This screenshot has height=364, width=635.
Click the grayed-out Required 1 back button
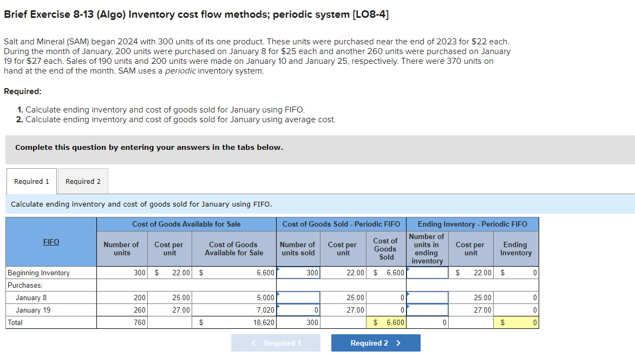(276, 342)
